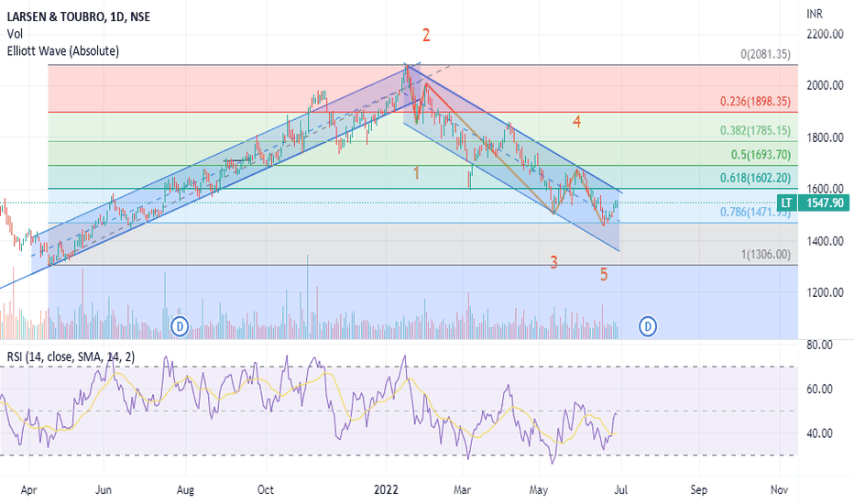This screenshot has width=854, height=504.
Task: Click the 2200.00 price axis label
Action: (825, 34)
